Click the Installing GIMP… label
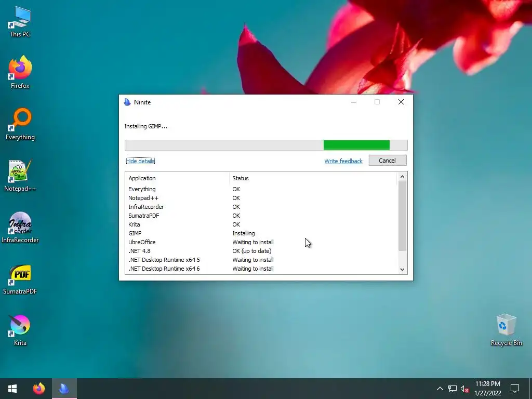The height and width of the screenshot is (399, 532). click(x=145, y=126)
